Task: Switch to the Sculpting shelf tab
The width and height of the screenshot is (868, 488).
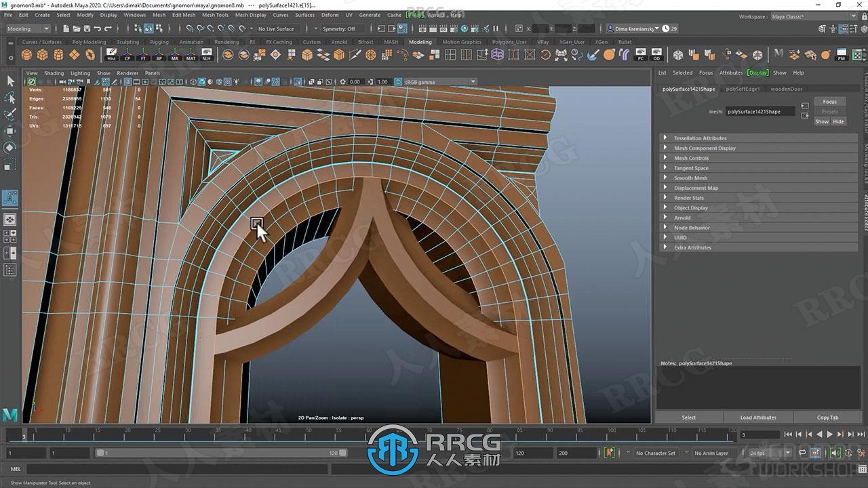Action: 127,42
